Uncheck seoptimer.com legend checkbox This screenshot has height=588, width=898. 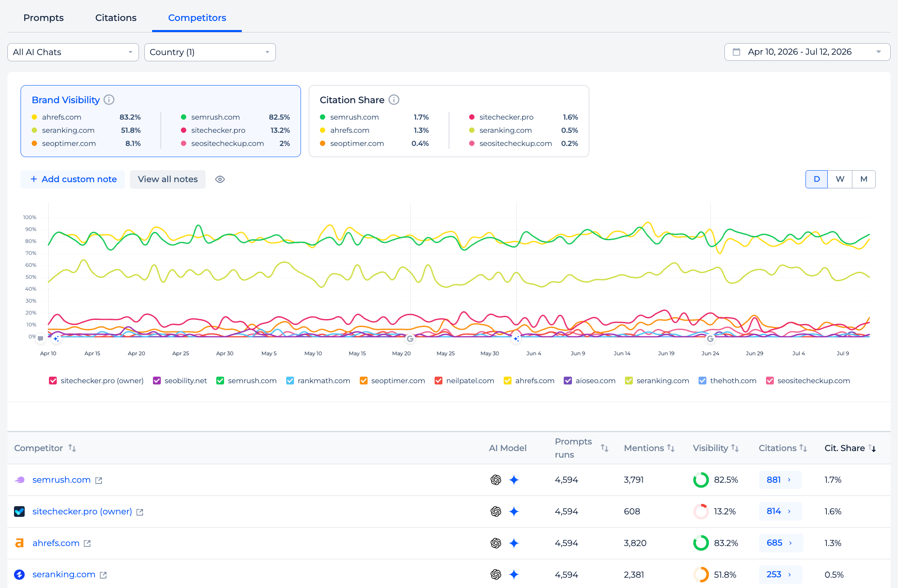[363, 381]
